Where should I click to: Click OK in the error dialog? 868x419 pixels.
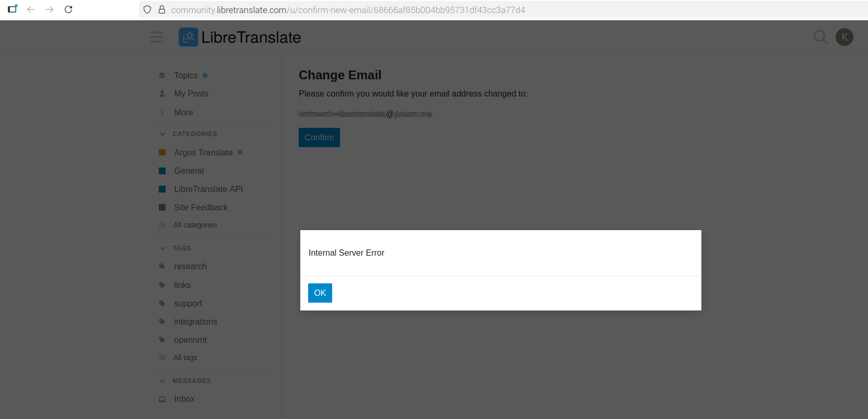point(320,293)
